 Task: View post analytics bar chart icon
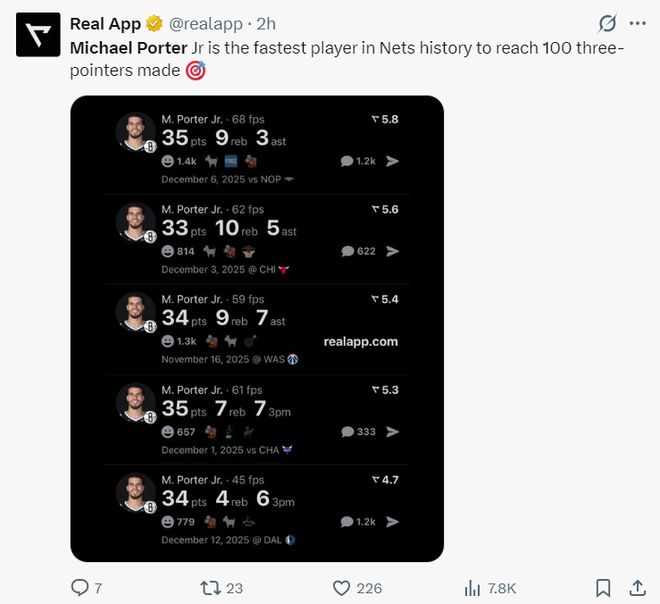(474, 587)
